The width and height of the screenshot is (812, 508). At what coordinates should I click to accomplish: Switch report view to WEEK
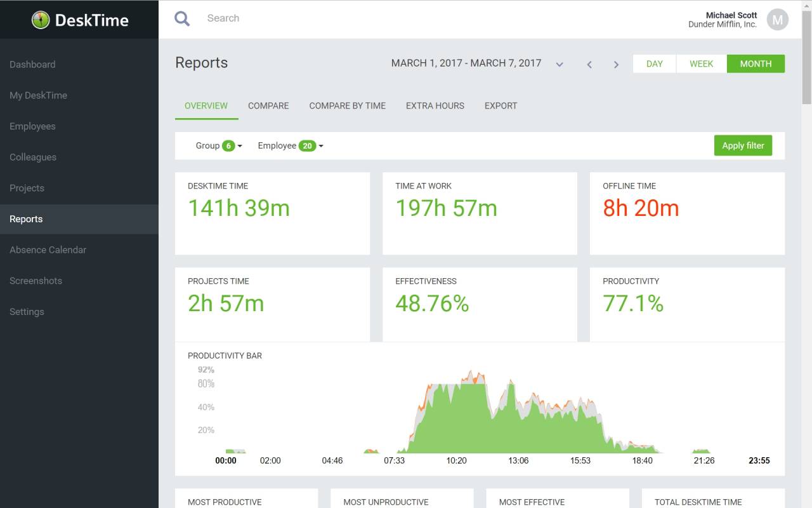point(702,63)
